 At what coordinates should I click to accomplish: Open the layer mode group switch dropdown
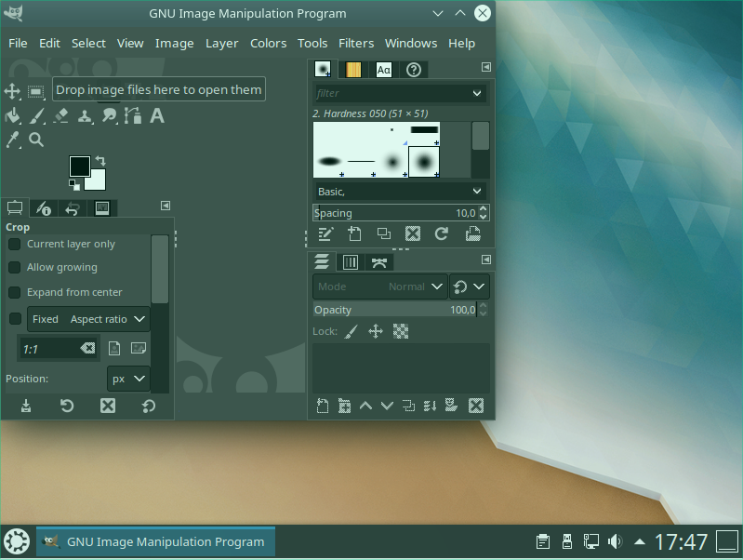click(470, 287)
